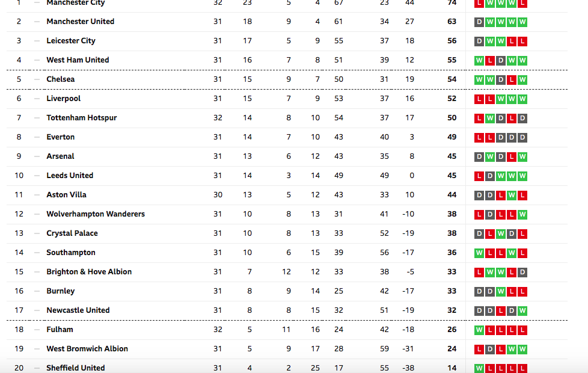Screen dimensions: 588x373
Task: Click Fulham's green W form badge
Action: [479, 330]
